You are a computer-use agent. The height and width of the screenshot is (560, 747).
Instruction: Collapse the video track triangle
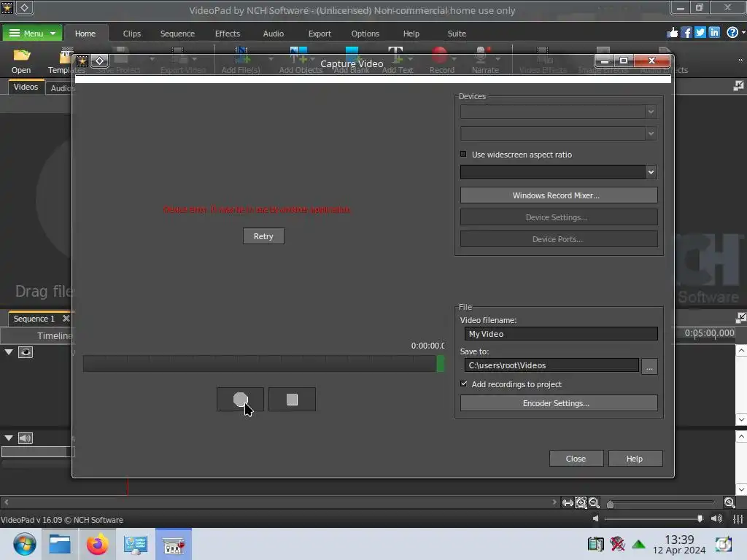pyautogui.click(x=9, y=352)
